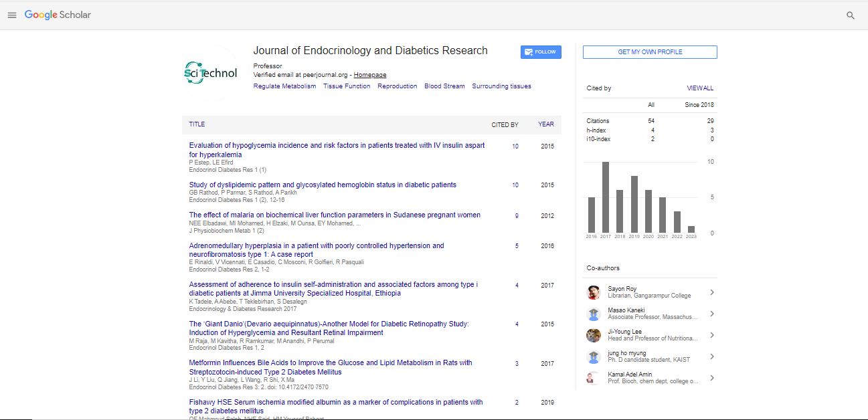Image resolution: width=868 pixels, height=420 pixels.
Task: Open the Homepage link
Action: (x=370, y=75)
